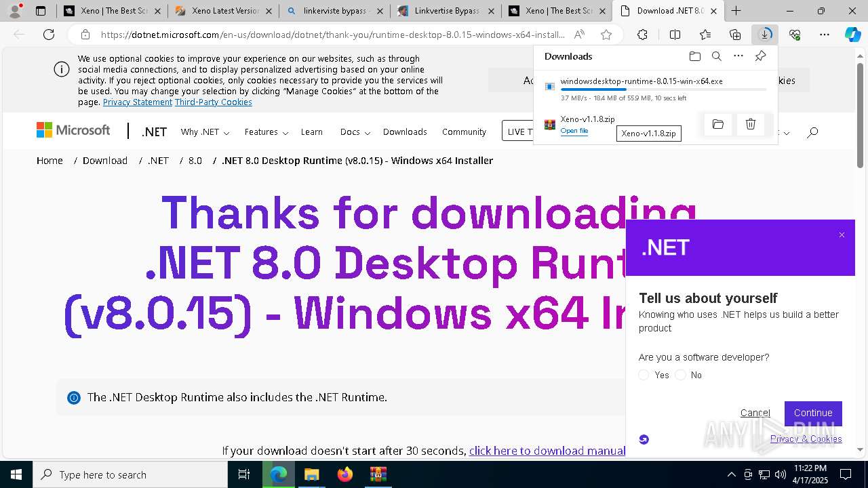
Task: Add page to favorites star icon
Action: 606,35
